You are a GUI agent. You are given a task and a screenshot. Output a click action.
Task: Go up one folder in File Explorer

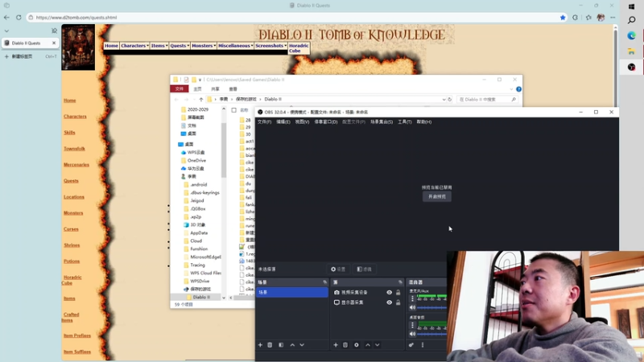pos(200,99)
